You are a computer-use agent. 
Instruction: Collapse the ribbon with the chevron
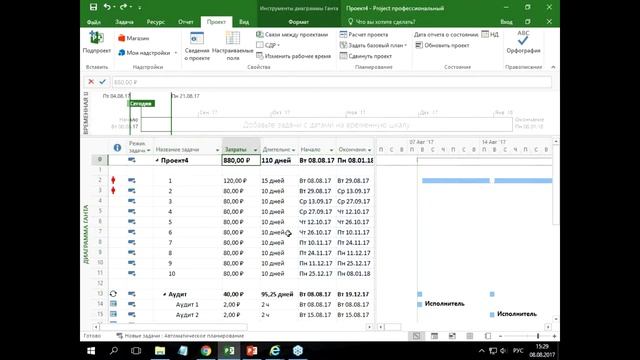pyautogui.click(x=553, y=67)
